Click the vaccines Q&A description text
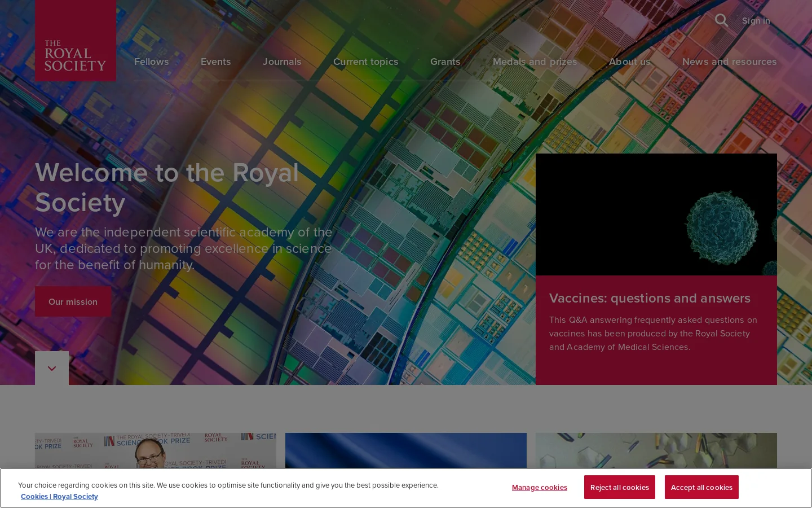812x508 pixels. [653, 333]
